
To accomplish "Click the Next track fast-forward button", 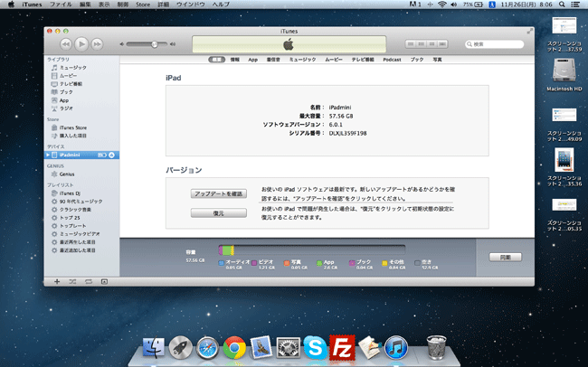I will 97,44.
